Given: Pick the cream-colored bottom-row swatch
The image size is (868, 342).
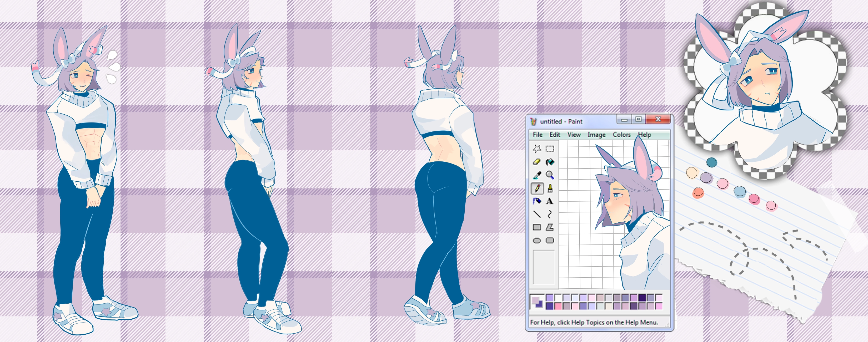Looking at the screenshot, I should pyautogui.click(x=609, y=306).
